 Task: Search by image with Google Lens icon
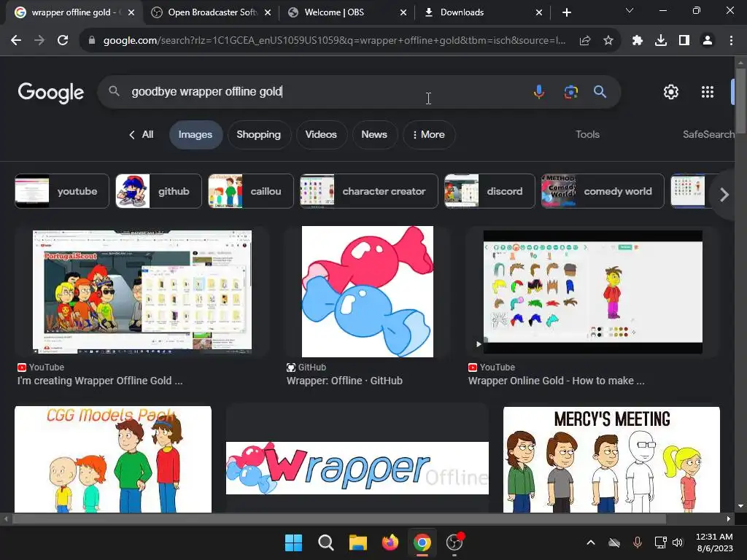tap(570, 91)
